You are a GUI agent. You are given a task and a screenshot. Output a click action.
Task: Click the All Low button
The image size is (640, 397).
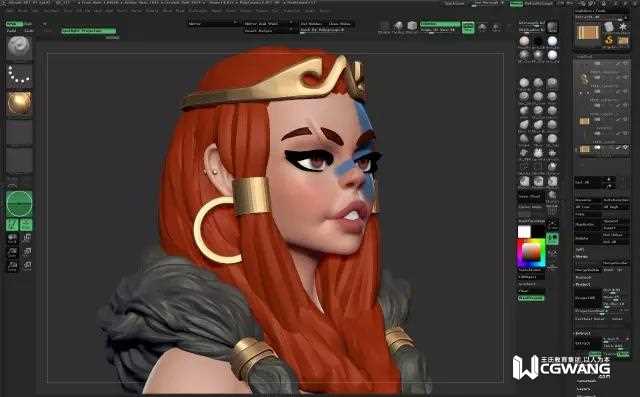pos(588,207)
